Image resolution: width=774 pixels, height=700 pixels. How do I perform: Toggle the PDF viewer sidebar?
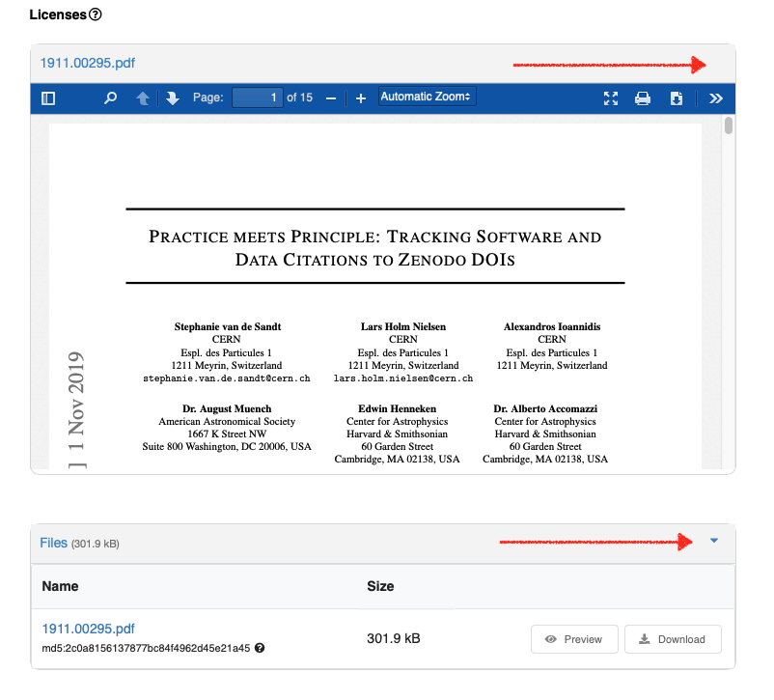[48, 98]
